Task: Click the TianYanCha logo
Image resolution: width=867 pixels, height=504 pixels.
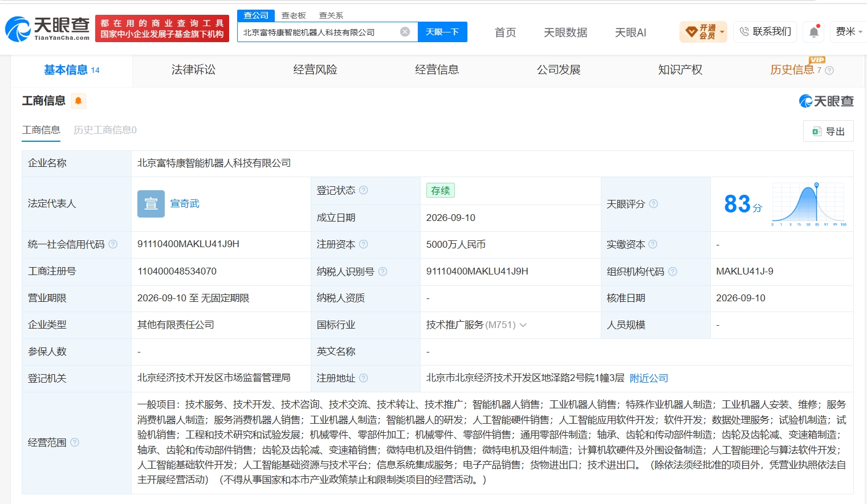Action: [47, 28]
